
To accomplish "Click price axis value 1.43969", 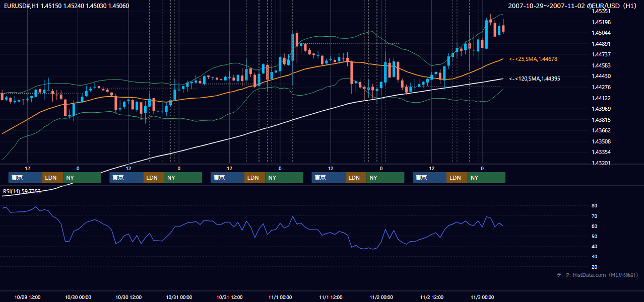I will click(x=601, y=109).
